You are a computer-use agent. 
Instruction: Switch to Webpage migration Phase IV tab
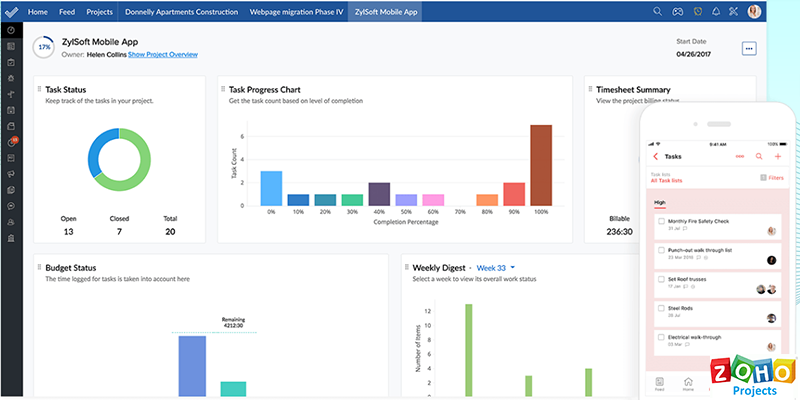[296, 12]
